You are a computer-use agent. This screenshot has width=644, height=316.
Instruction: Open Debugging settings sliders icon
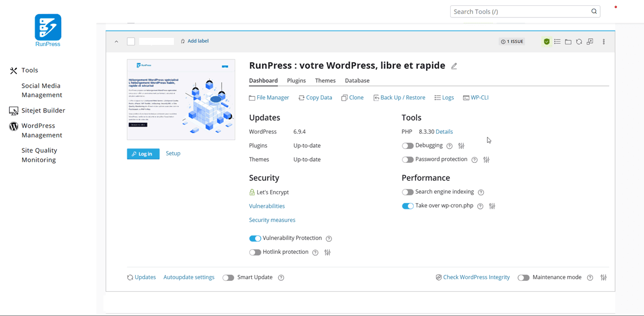point(461,146)
